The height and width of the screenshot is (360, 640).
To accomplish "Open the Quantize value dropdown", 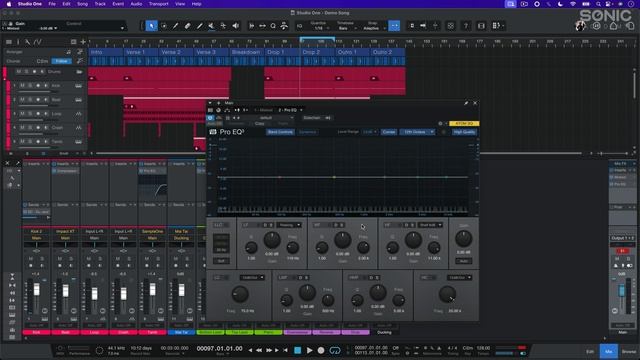I will (318, 28).
